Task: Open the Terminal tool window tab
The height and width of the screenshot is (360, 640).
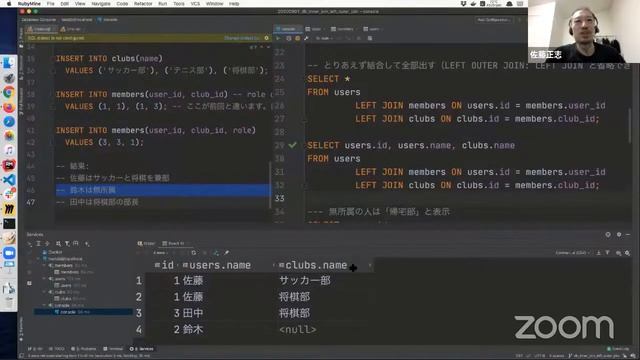Action: 113,349
